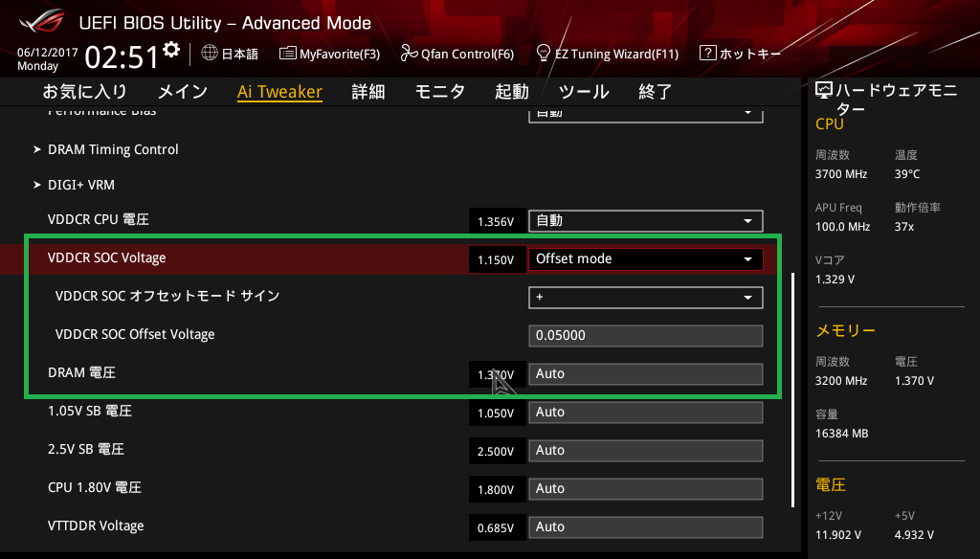
Task: Click DRAM 電圧 Auto input field
Action: click(x=646, y=374)
